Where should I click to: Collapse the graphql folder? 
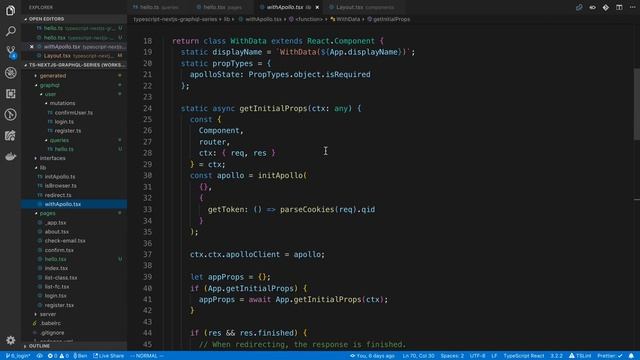(x=74, y=85)
